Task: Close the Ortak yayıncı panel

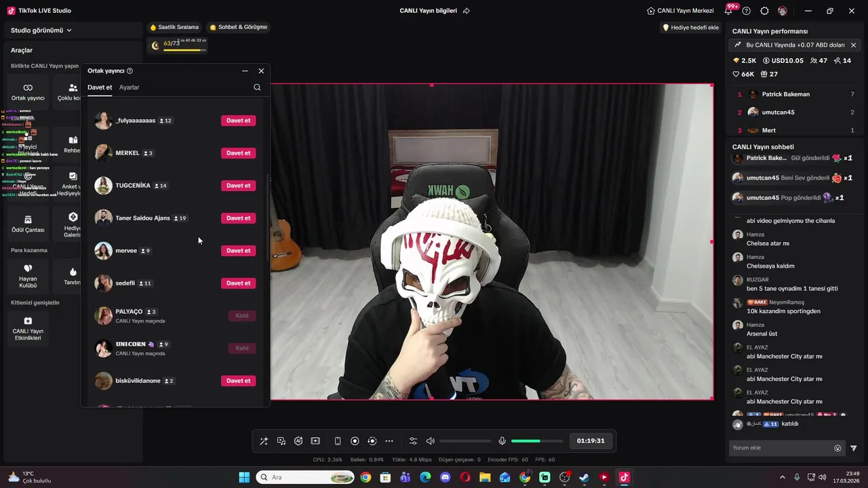Action: 261,71
